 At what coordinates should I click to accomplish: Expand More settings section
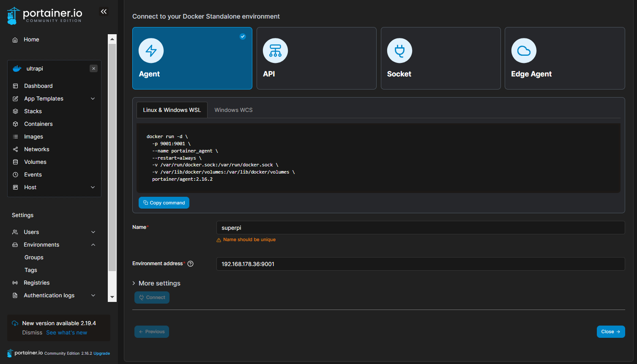tap(156, 283)
